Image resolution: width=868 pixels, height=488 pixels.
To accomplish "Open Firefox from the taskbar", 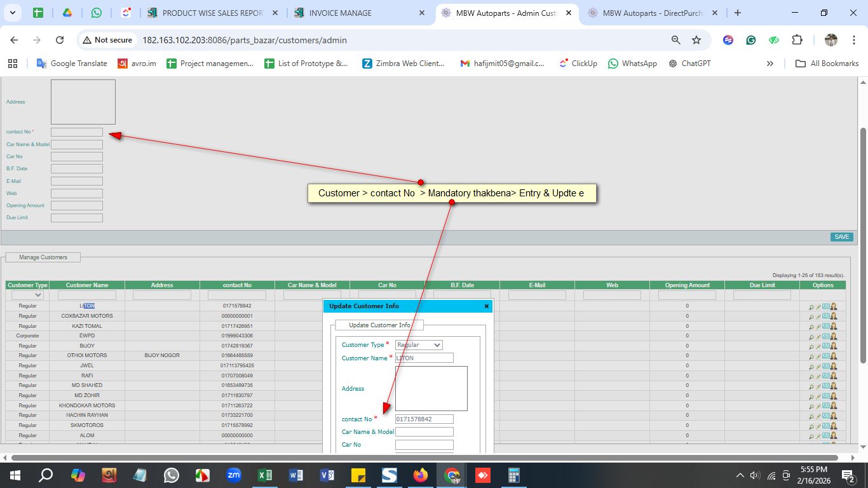I will (x=421, y=475).
